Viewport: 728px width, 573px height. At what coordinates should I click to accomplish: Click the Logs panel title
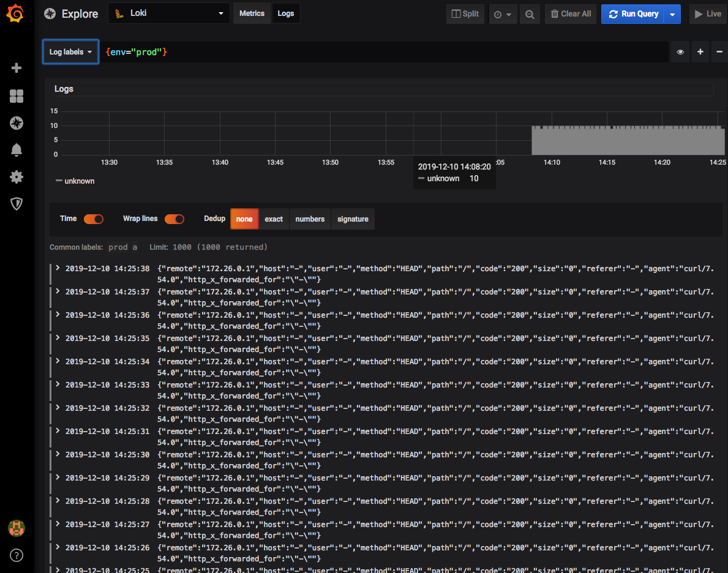pyautogui.click(x=64, y=89)
